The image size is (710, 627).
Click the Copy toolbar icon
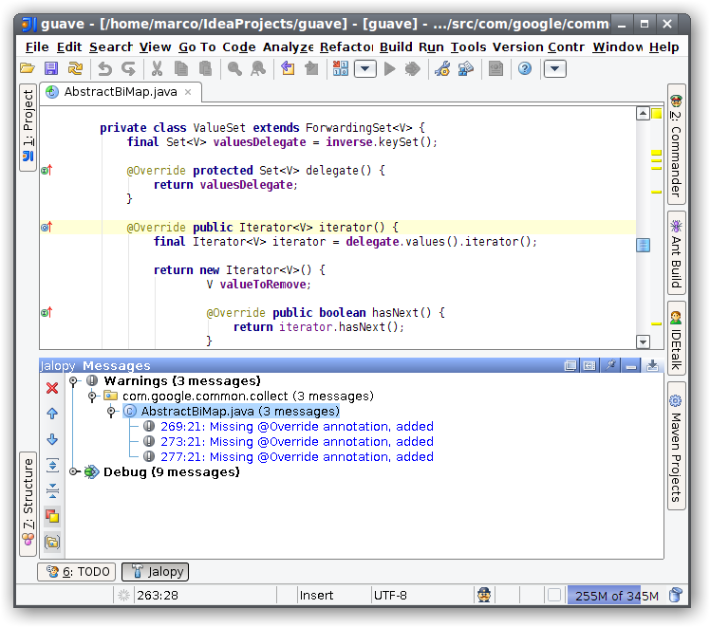[x=181, y=69]
